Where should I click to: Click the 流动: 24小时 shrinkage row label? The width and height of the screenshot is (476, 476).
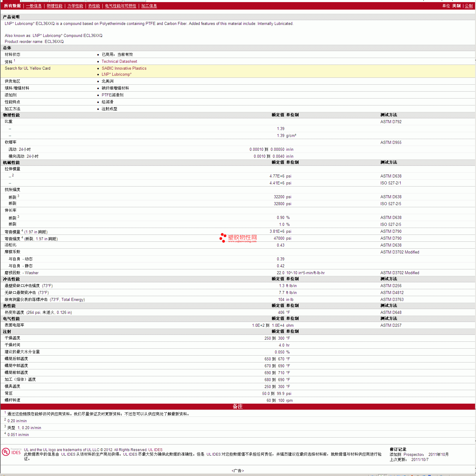tap(20, 150)
